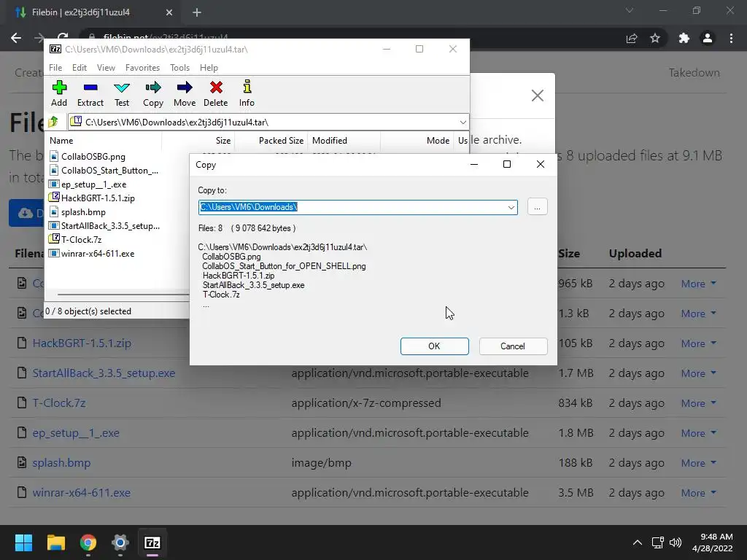Confirm copy with OK button
The width and height of the screenshot is (747, 560).
click(434, 346)
